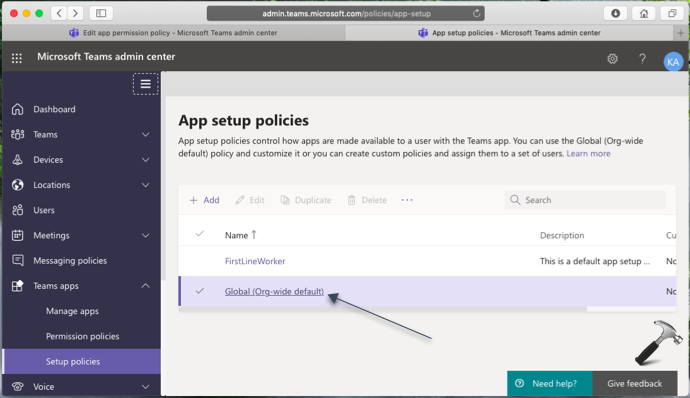Image resolution: width=690 pixels, height=398 pixels.
Task: Click the search magnifier icon
Action: (515, 200)
